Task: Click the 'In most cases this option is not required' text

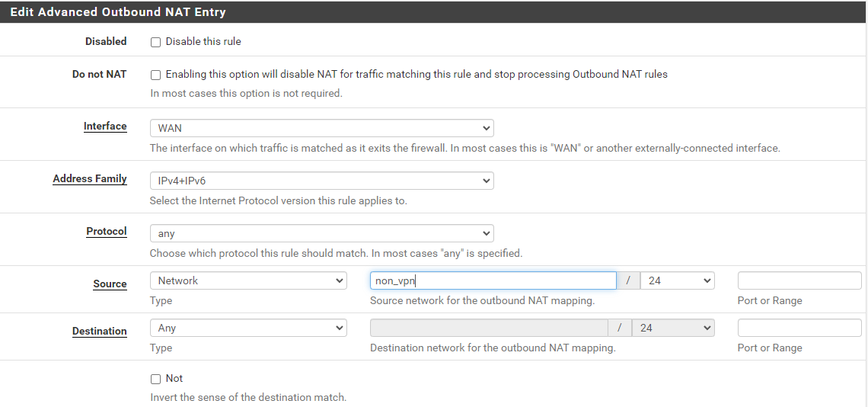Action: (247, 93)
